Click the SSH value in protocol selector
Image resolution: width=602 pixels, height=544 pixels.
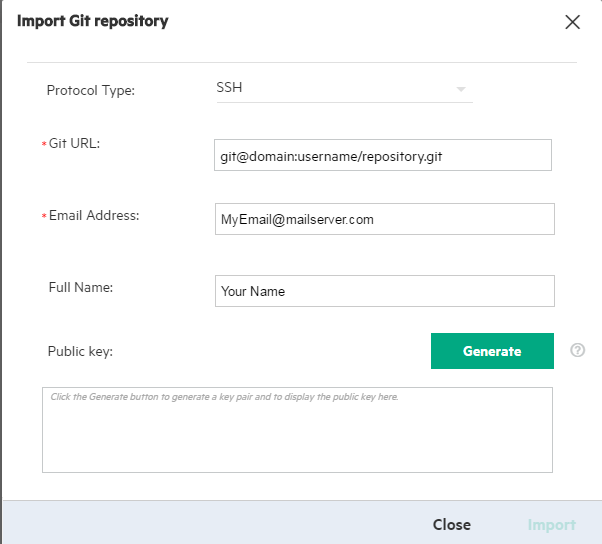230,88
